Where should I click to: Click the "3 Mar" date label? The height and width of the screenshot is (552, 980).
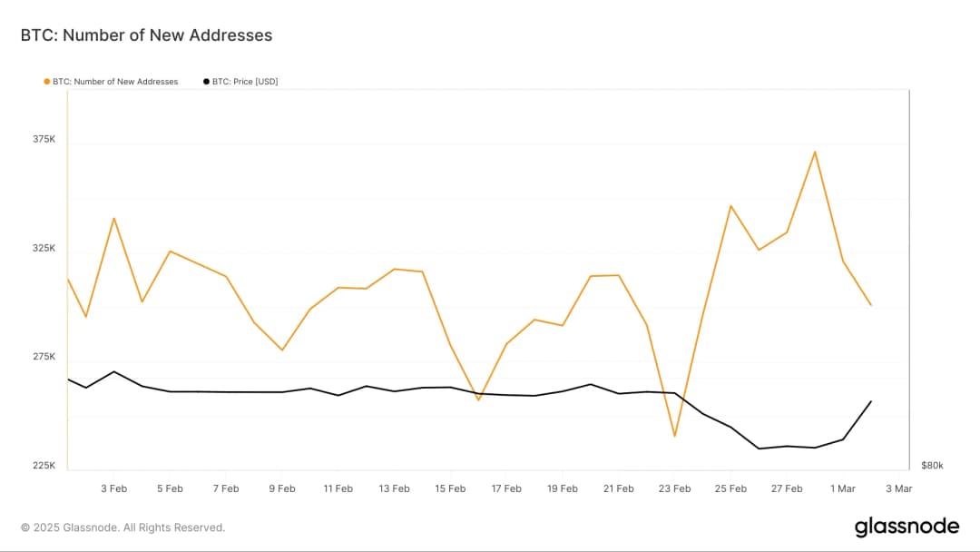[x=898, y=488]
